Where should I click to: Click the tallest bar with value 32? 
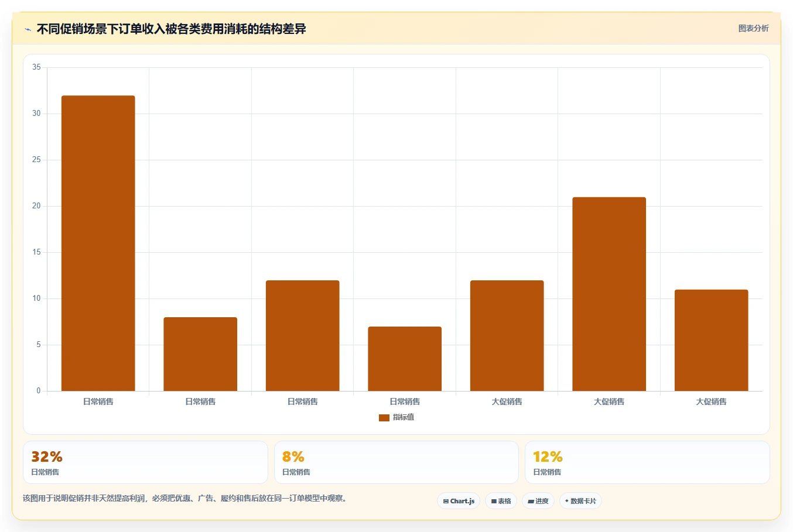98,243
